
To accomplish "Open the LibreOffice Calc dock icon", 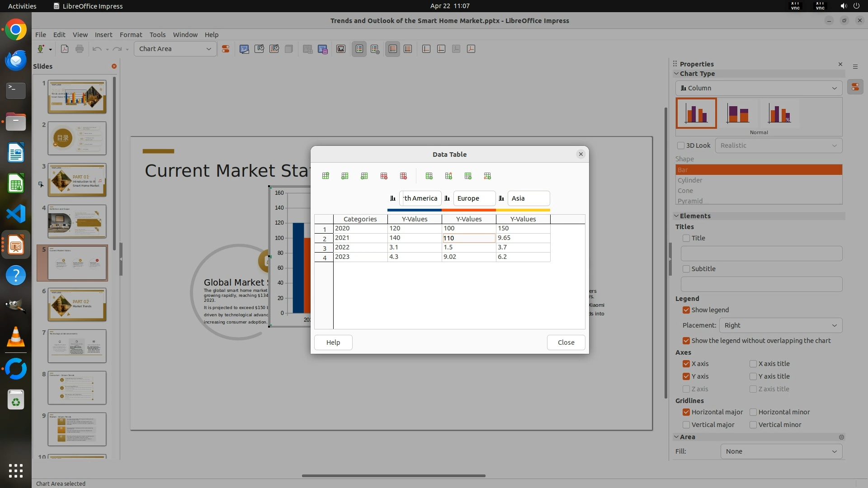I will 16,184.
